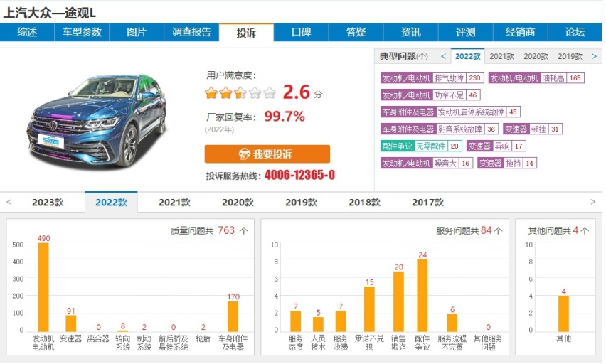Viewport: 606px width, 364px height.
Task: Click the 服务态度 bar valued 7
Action: coord(296,321)
